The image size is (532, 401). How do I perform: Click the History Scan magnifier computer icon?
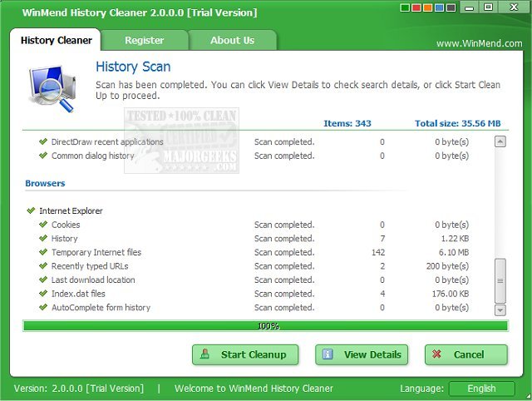click(52, 89)
